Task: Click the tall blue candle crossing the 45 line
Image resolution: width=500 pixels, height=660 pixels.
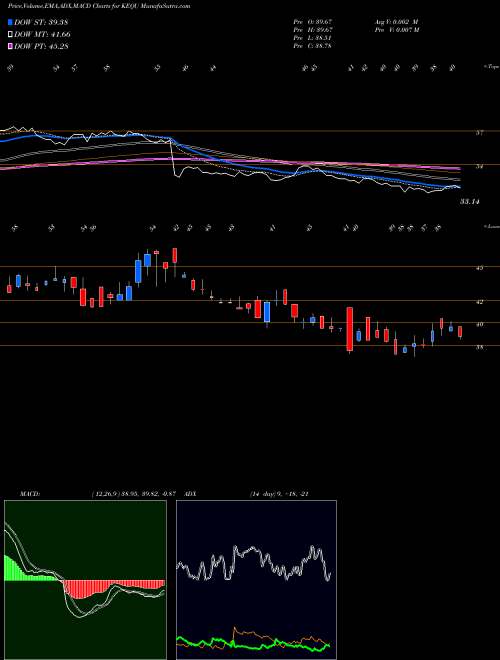Action: 138,271
